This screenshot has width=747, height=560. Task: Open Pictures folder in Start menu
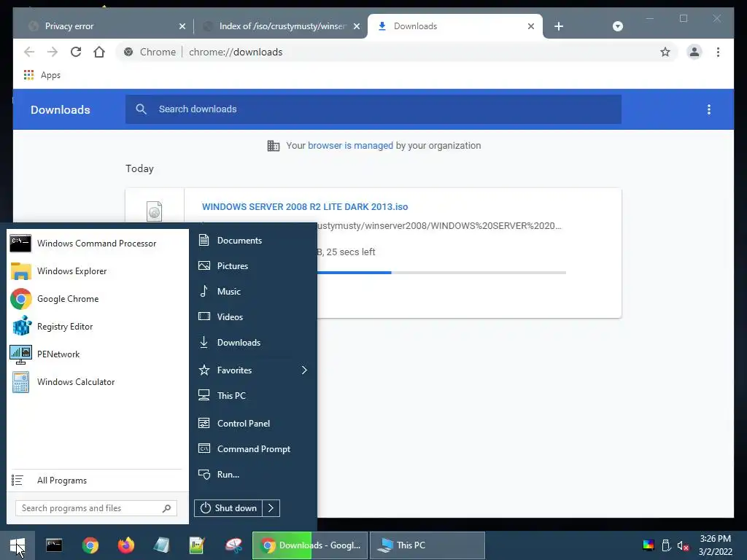(253, 265)
